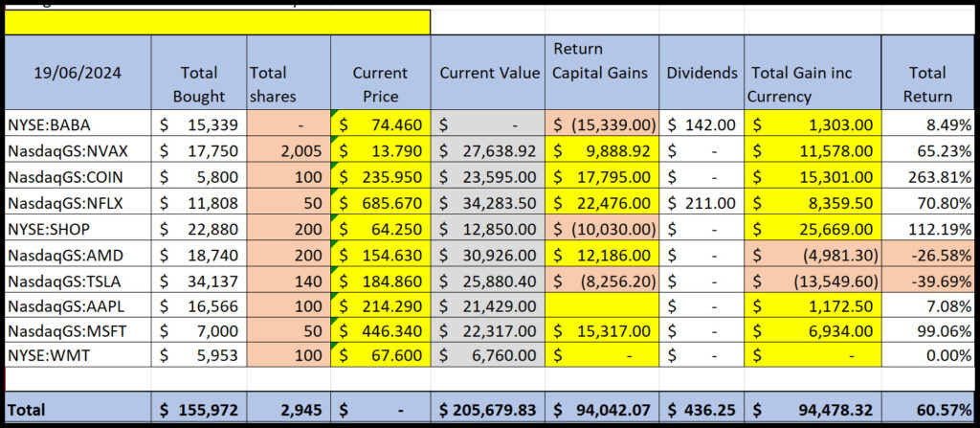Click the NasdaqGS:COIN ticker cell
980x428 pixels.
click(78, 176)
